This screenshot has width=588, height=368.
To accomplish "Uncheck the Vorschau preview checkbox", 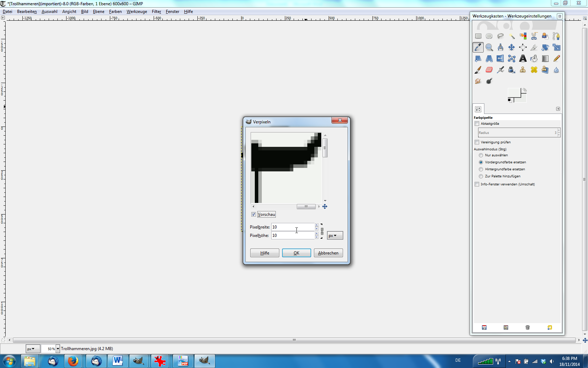I will [254, 214].
